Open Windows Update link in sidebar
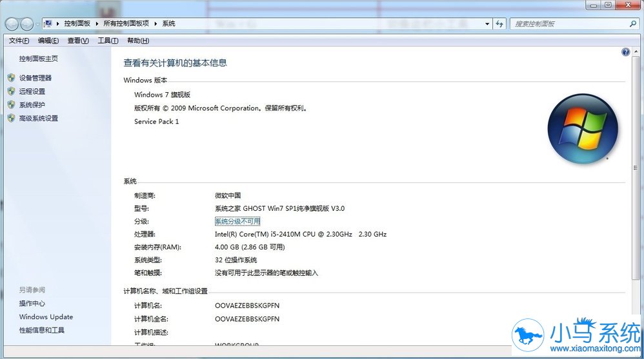644x359 pixels. tap(46, 316)
